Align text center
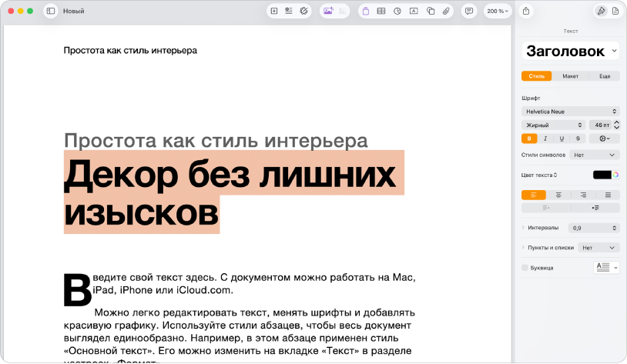 [x=558, y=195]
